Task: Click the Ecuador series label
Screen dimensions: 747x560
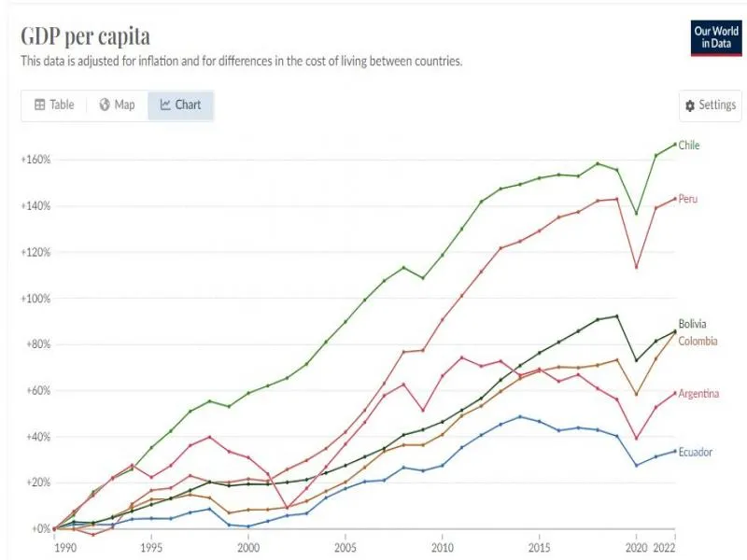Action: (x=696, y=452)
